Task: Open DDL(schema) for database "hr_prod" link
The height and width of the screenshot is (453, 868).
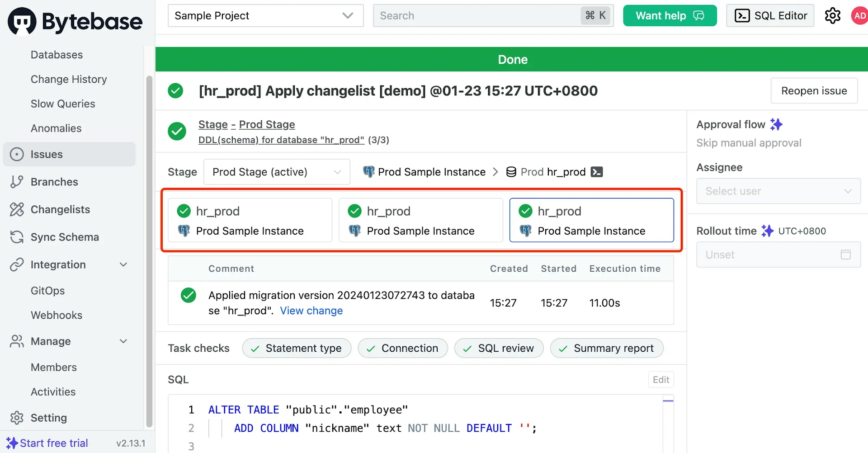Action: [281, 140]
